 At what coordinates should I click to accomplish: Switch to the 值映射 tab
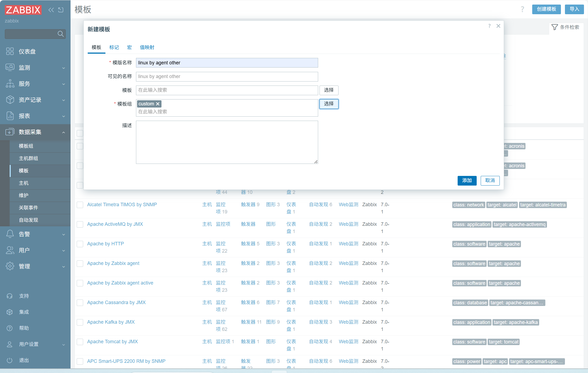pyautogui.click(x=147, y=47)
